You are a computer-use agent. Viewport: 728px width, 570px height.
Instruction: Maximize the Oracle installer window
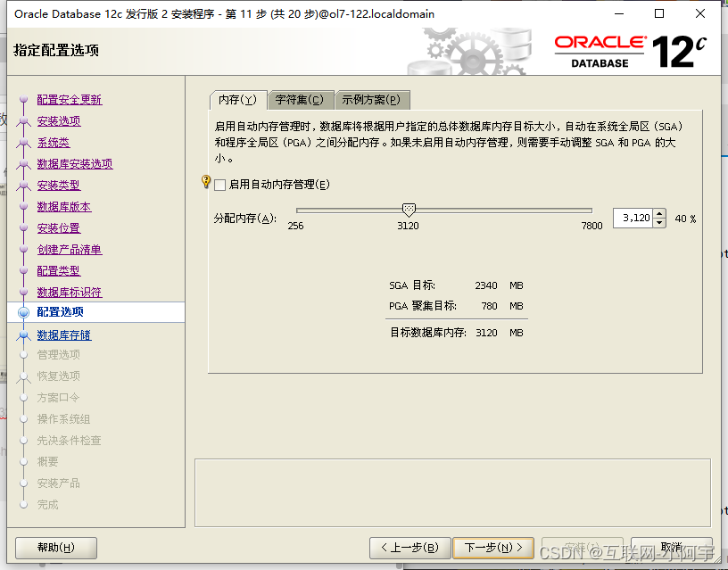(659, 14)
